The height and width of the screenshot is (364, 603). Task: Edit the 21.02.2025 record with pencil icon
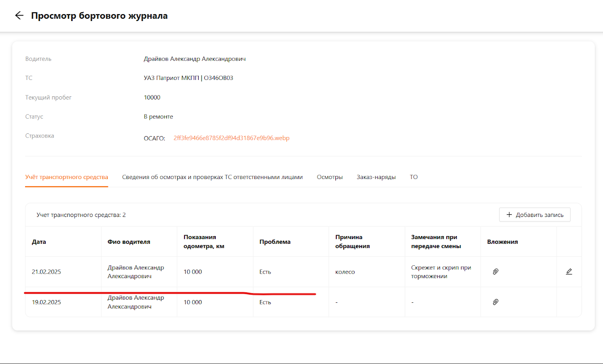tap(569, 272)
